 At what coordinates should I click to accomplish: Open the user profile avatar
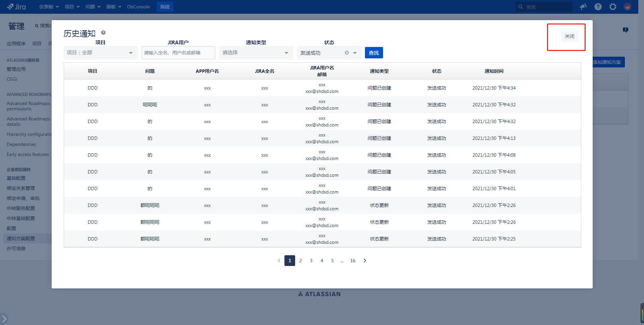pos(628,7)
